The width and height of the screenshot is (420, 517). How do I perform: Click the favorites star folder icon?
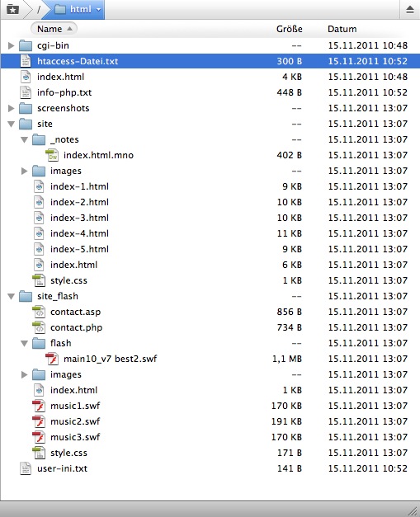coord(12,9)
